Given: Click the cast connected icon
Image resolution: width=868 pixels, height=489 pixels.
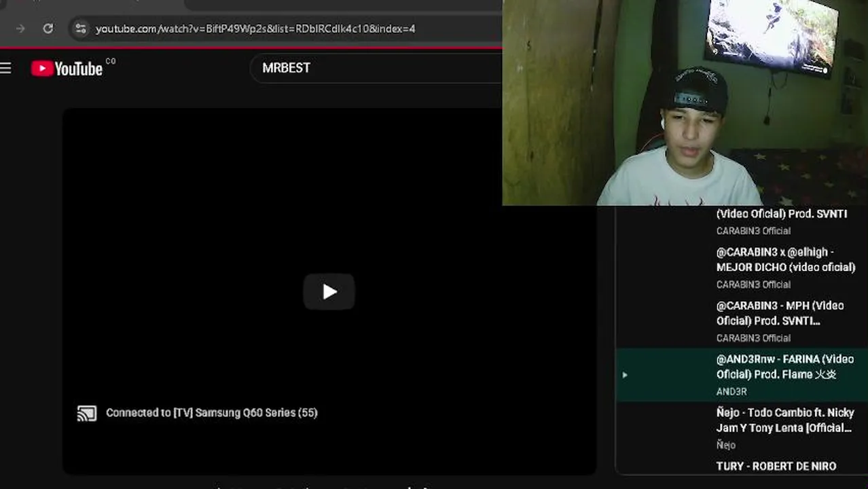Looking at the screenshot, I should pyautogui.click(x=87, y=413).
